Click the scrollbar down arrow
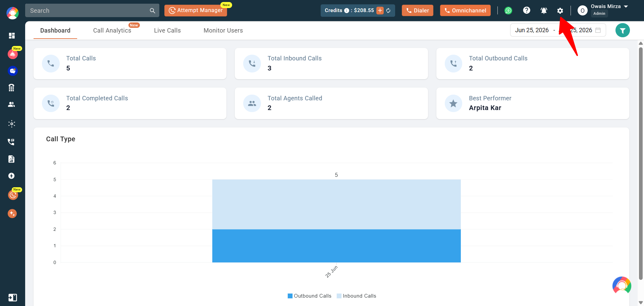Screen dimensions: 644x306 [x=641, y=303]
